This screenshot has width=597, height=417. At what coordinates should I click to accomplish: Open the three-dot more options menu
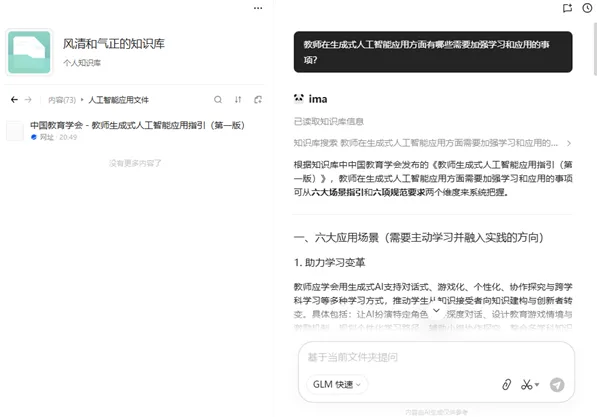(x=258, y=8)
